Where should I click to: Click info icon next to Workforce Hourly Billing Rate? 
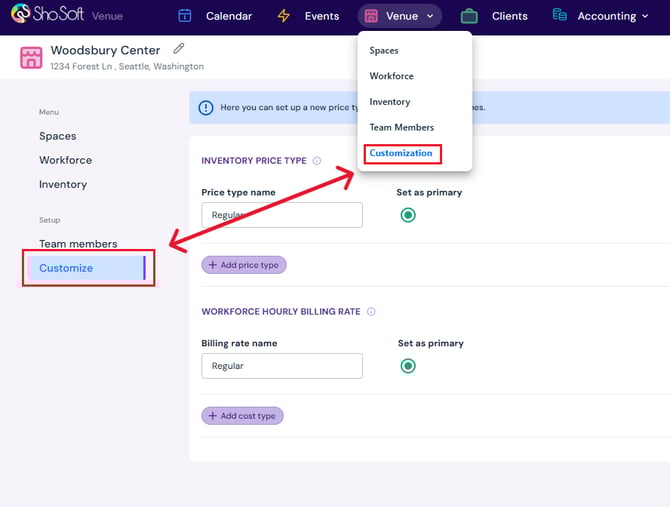(x=371, y=312)
